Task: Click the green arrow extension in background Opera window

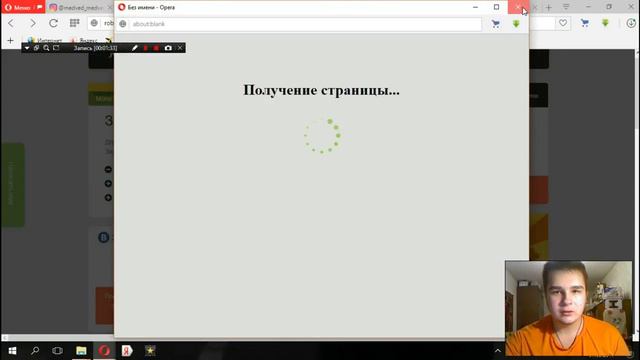Action: click(x=605, y=23)
